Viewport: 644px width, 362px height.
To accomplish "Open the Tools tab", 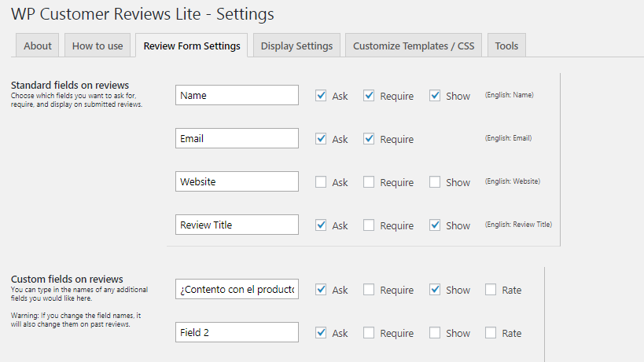I will tap(506, 46).
